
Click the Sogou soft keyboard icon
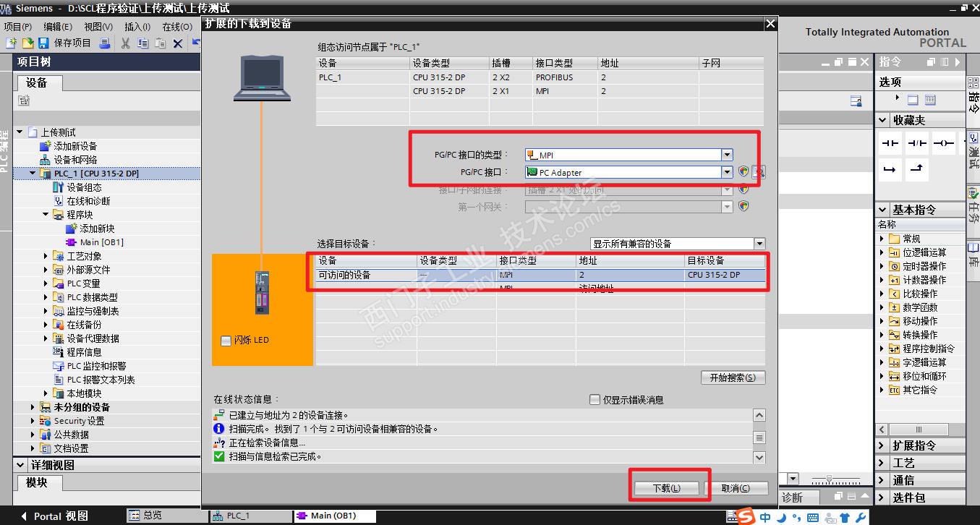[813, 517]
